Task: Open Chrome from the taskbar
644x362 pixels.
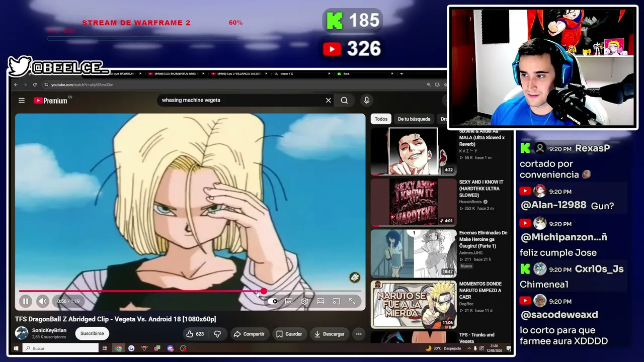Action: (x=118, y=348)
